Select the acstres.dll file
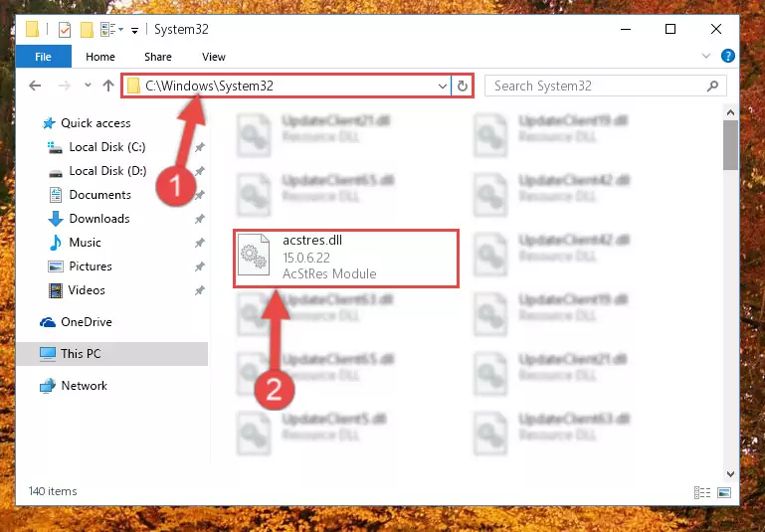The height and width of the screenshot is (532, 765). [346, 259]
